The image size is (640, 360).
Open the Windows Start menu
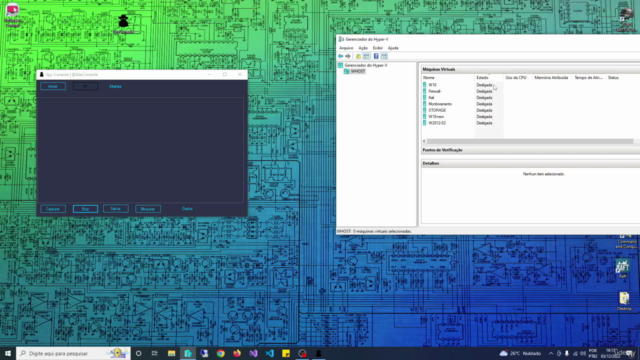pos(8,353)
